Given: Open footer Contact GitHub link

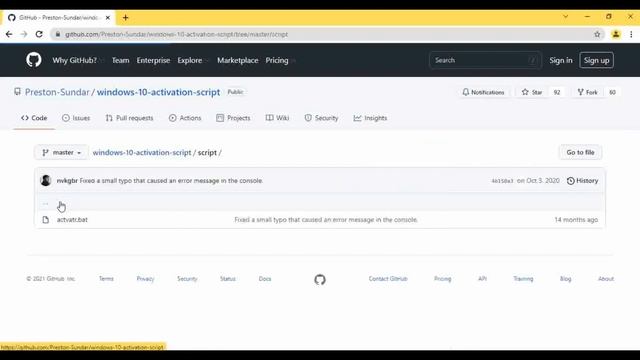Looking at the screenshot, I should [388, 279].
